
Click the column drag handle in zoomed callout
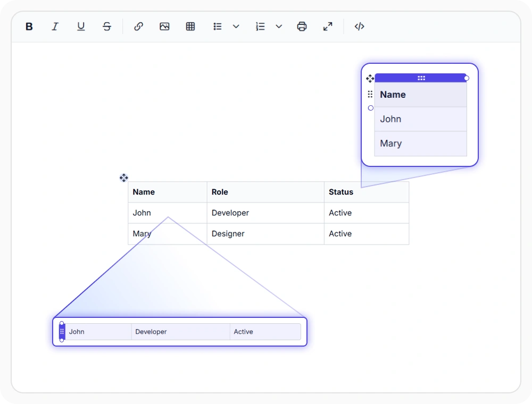[421, 78]
